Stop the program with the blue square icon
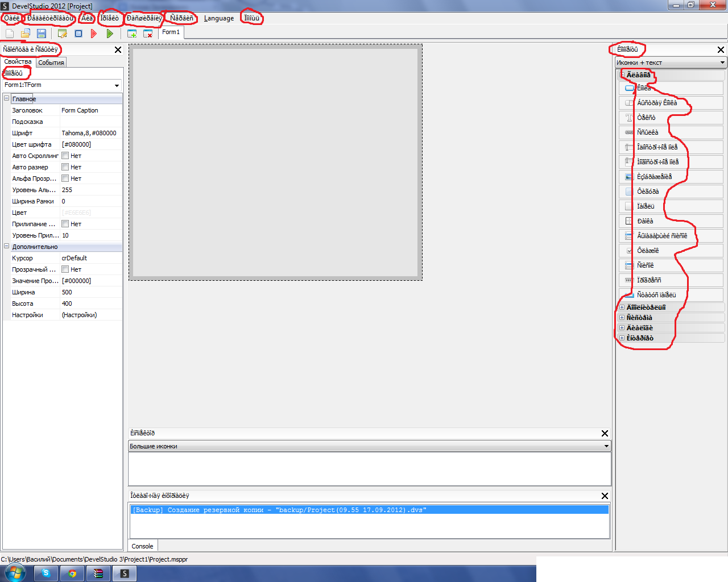728x582 pixels. [x=78, y=34]
